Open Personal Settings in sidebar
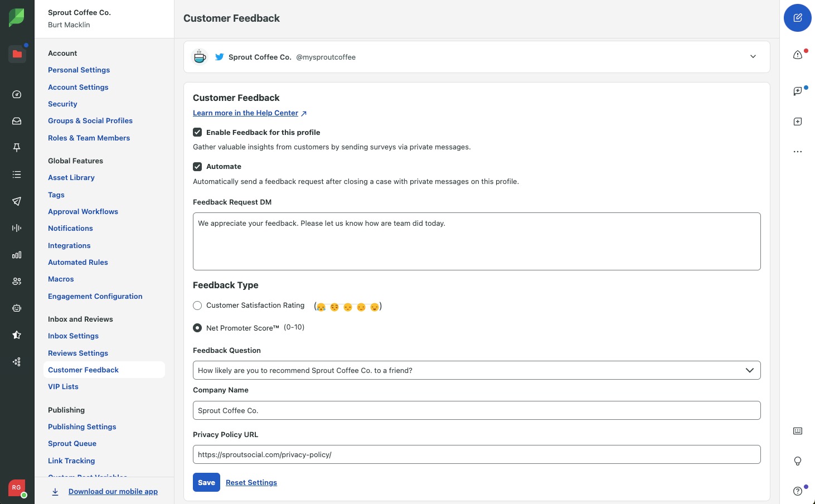815x504 pixels. 79,70
